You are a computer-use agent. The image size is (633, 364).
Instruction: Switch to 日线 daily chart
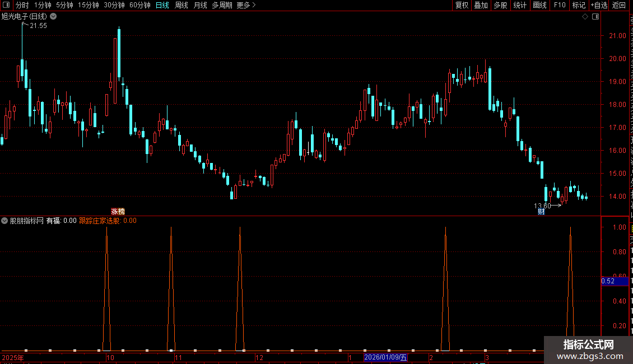(x=162, y=5)
